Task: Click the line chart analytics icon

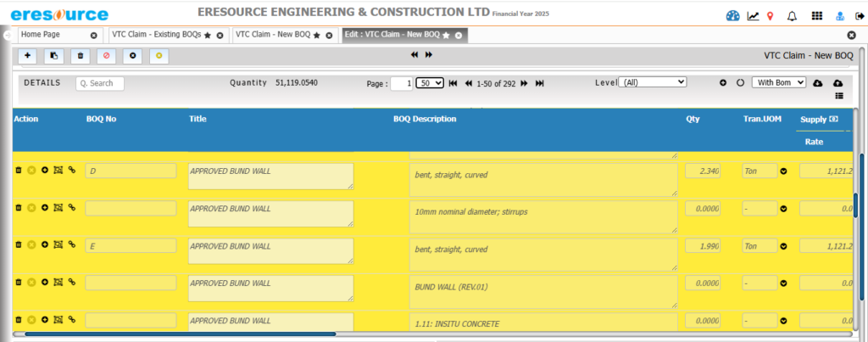Action: point(753,16)
